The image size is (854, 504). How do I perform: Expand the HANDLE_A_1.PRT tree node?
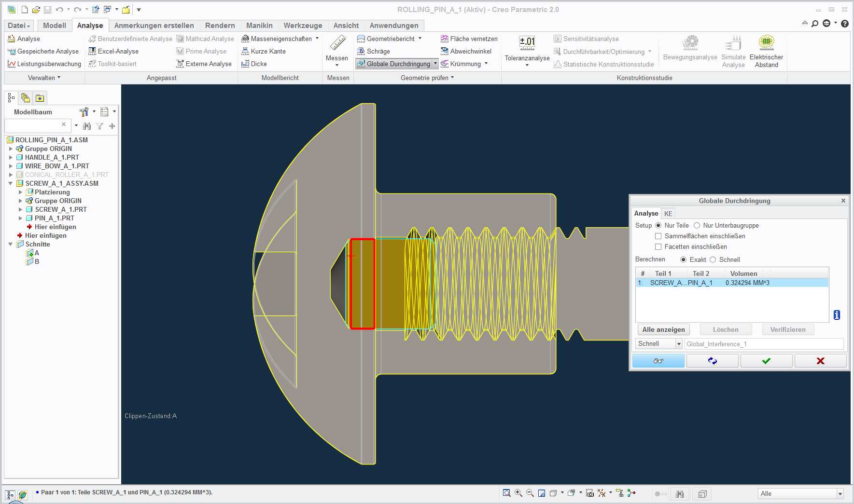[x=11, y=157]
